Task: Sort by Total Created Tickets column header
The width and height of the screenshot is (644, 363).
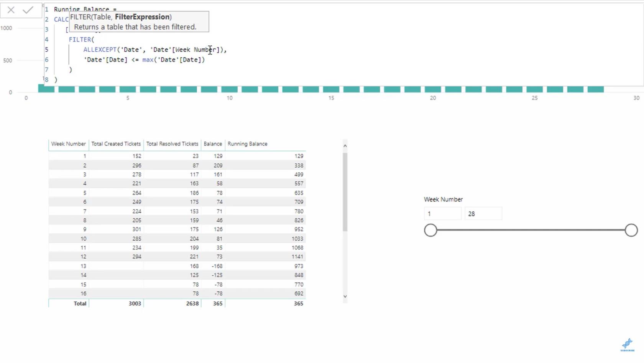Action: click(x=116, y=144)
